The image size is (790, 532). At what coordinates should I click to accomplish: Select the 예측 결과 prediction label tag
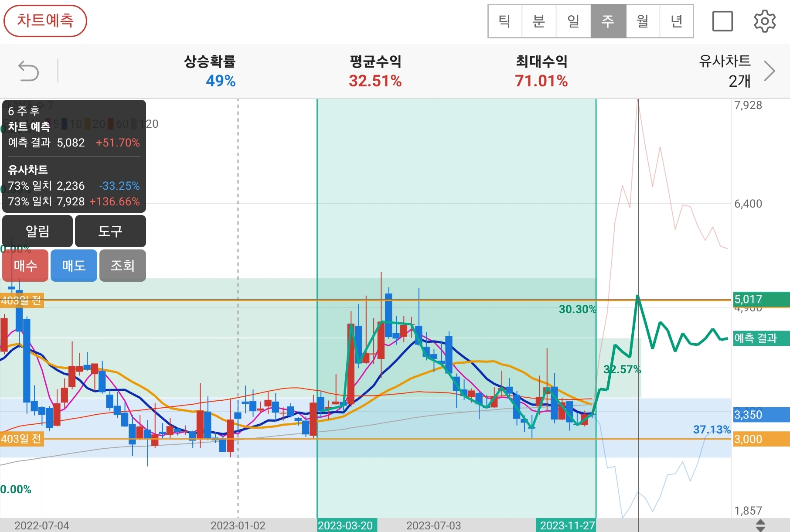coord(761,338)
